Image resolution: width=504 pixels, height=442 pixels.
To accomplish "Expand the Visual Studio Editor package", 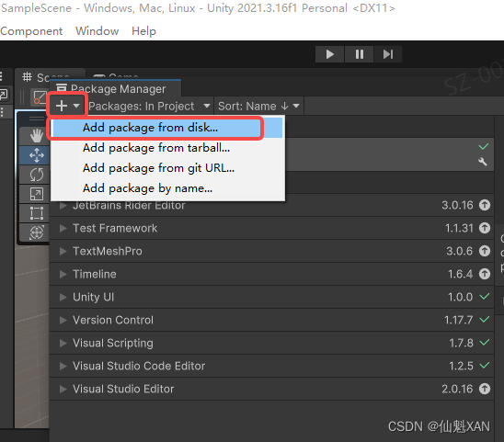I will pos(63,389).
